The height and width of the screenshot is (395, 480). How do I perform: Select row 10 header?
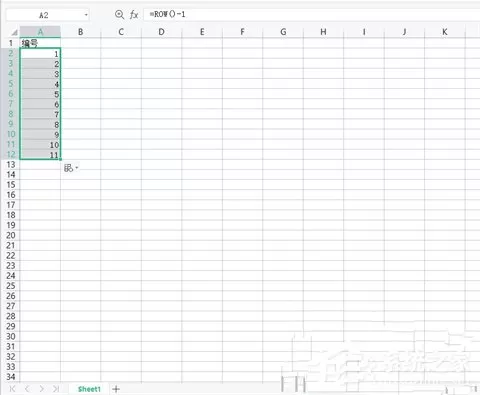(x=11, y=134)
